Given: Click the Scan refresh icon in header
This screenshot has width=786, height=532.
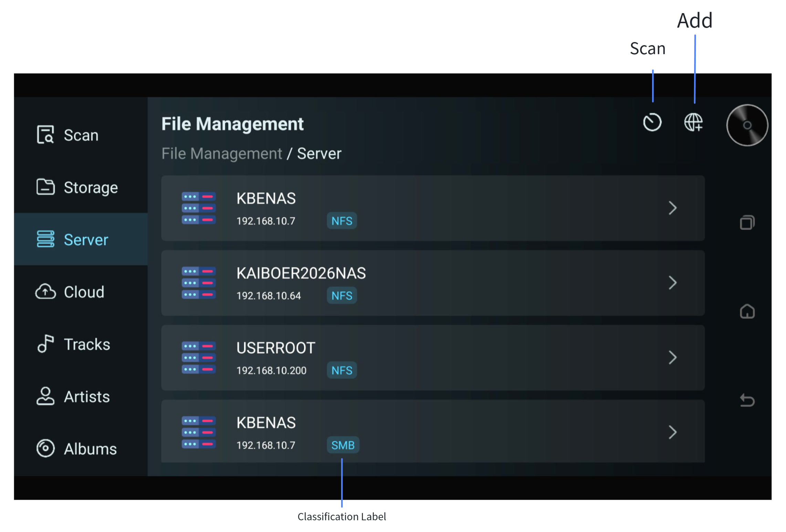Looking at the screenshot, I should pos(652,122).
